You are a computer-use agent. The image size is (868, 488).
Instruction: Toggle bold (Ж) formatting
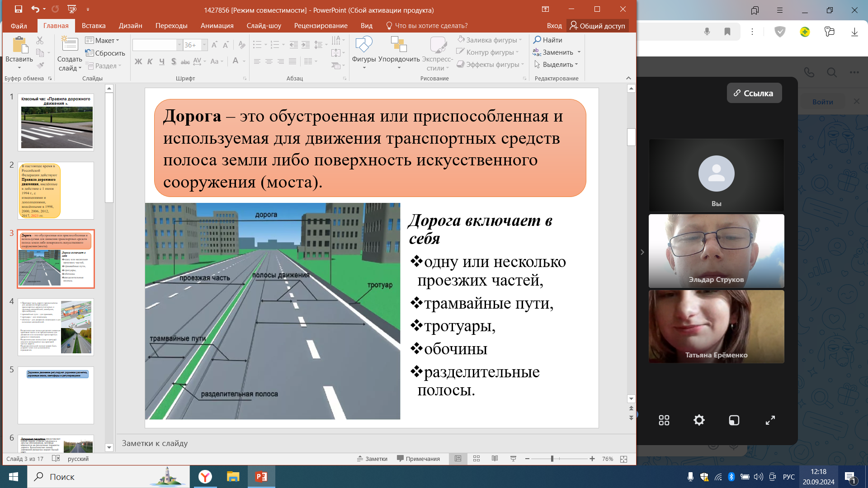(138, 61)
